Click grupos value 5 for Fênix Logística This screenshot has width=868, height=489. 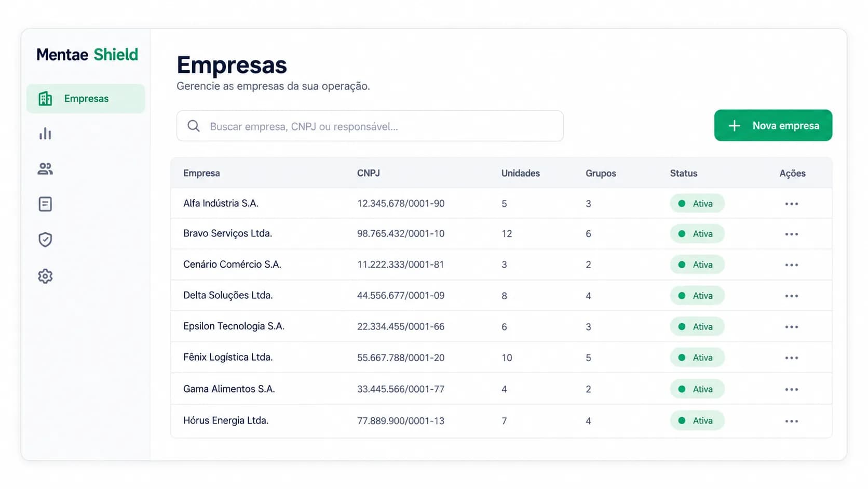point(588,358)
